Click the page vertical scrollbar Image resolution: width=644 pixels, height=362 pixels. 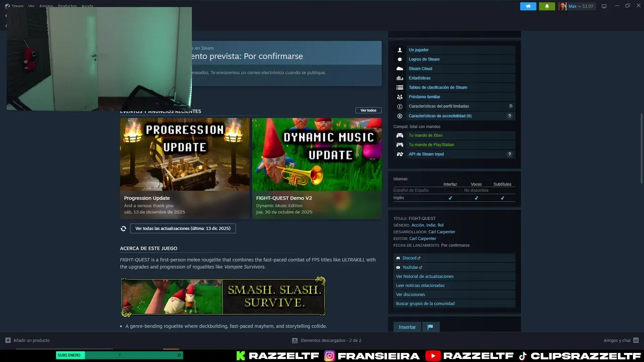[641, 148]
